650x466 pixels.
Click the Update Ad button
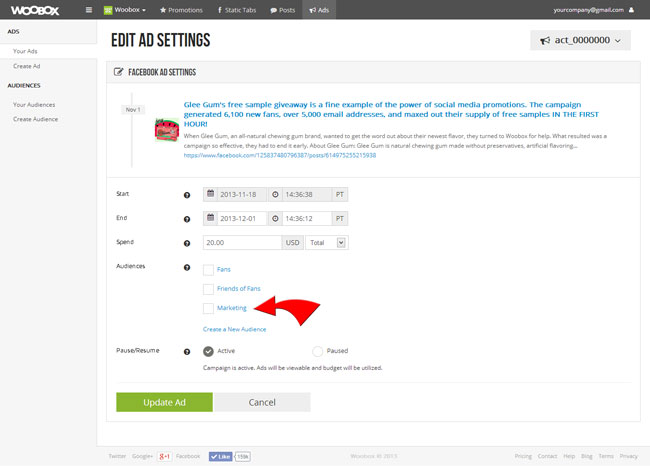pyautogui.click(x=164, y=402)
